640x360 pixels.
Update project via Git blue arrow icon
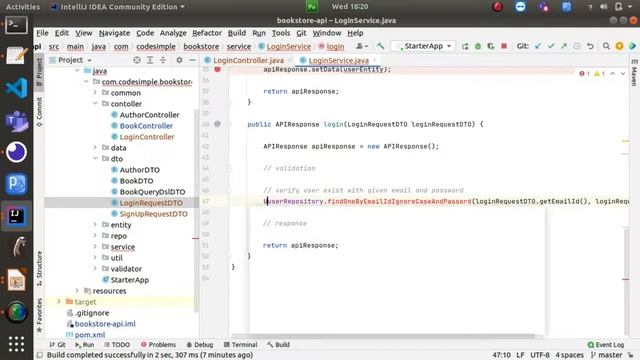tap(538, 46)
